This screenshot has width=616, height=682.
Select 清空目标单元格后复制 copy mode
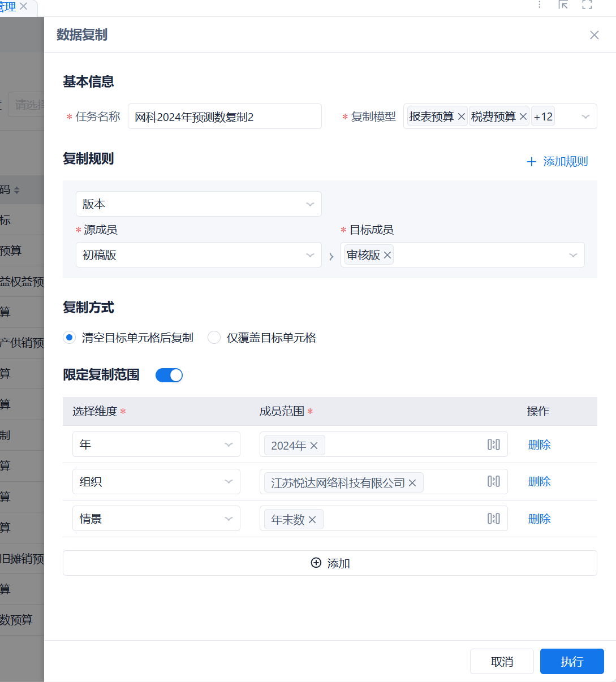click(69, 337)
